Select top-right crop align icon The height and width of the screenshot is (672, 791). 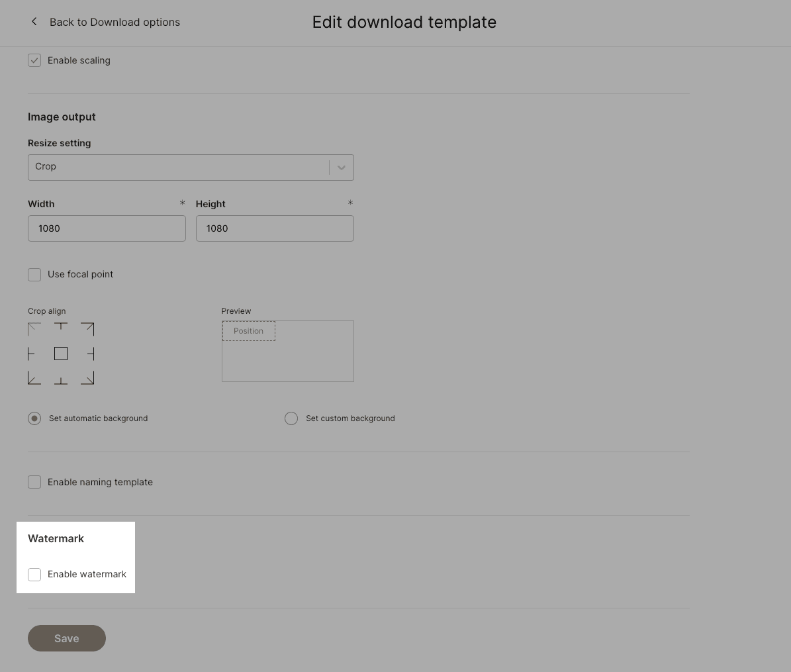[87, 329]
